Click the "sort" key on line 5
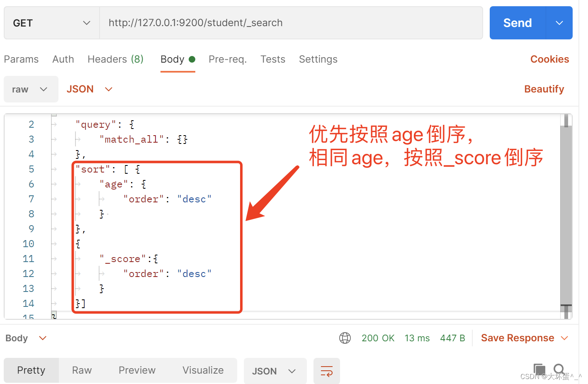The image size is (588, 384). click(x=93, y=169)
